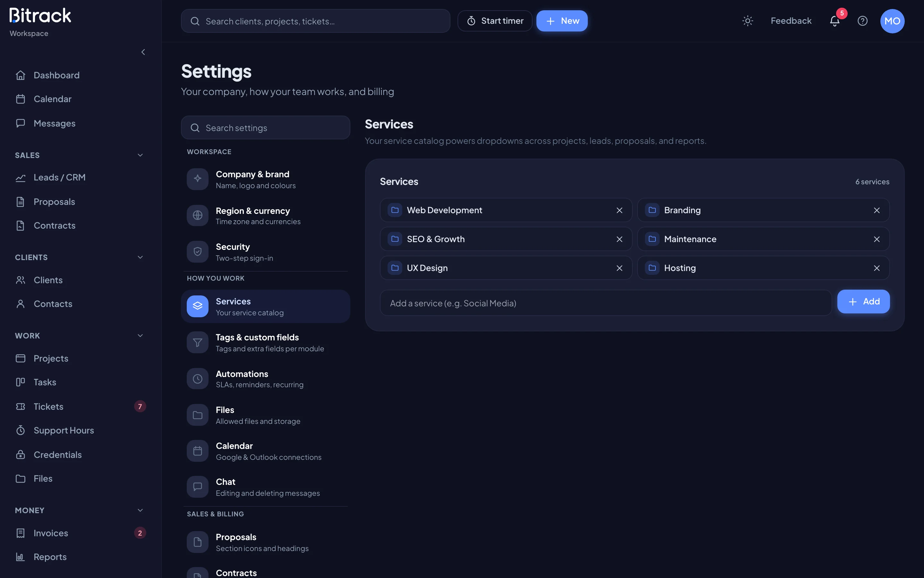Remove the Hosting service
Image resolution: width=924 pixels, height=578 pixels.
877,268
